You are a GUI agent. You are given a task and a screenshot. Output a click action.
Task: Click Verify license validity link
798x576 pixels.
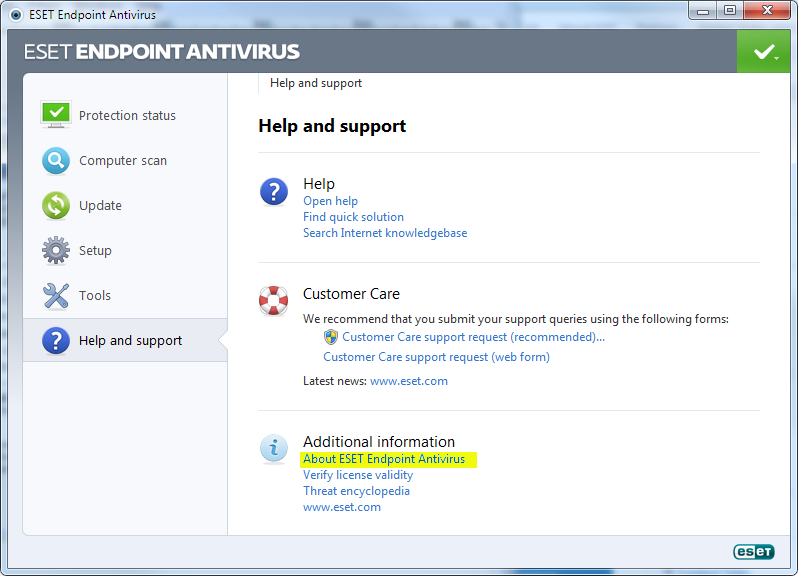click(x=358, y=475)
